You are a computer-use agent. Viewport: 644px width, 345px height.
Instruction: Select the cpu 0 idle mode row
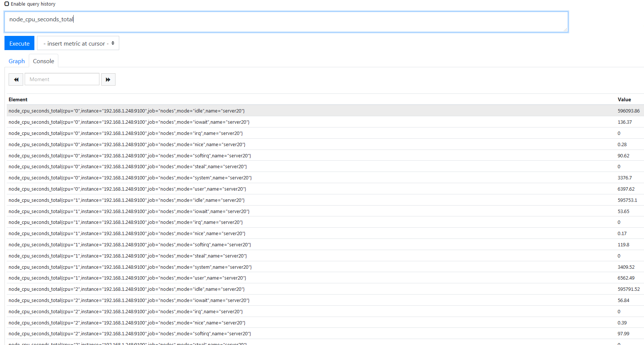pyautogui.click(x=127, y=111)
